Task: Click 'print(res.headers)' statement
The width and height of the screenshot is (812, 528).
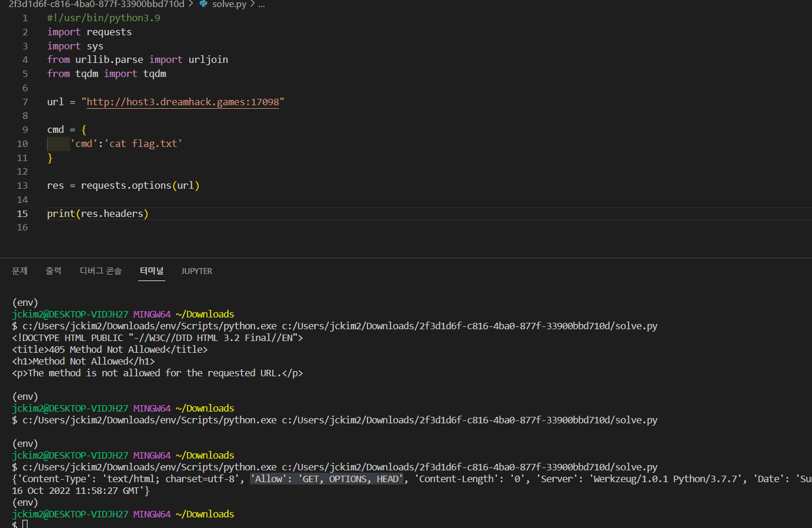Action: click(98, 214)
